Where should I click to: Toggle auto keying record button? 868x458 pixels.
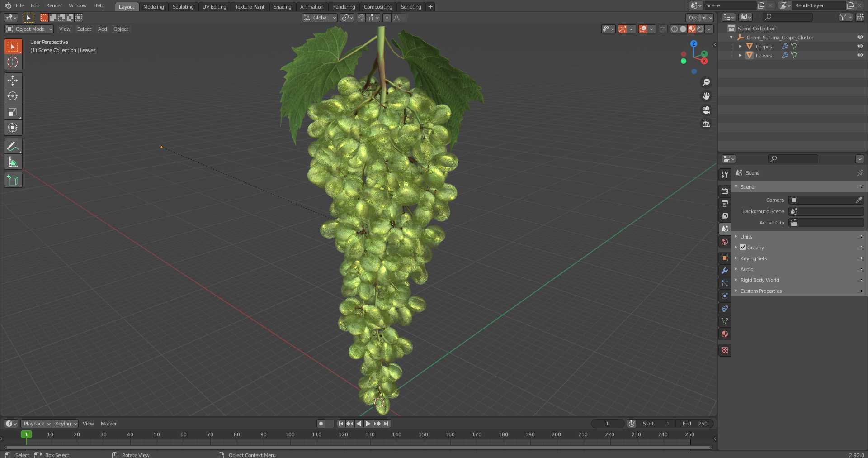[x=321, y=424]
